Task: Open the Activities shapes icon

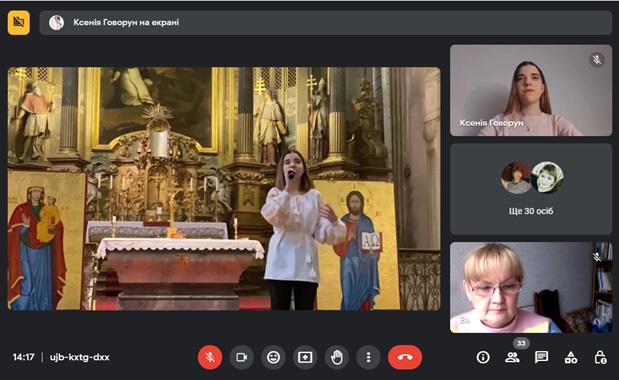Action: [571, 358]
